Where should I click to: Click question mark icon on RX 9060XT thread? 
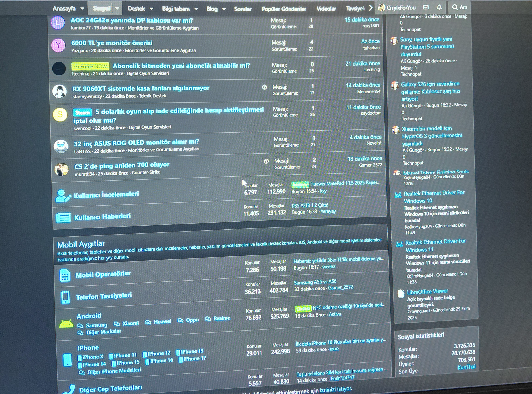[265, 87]
